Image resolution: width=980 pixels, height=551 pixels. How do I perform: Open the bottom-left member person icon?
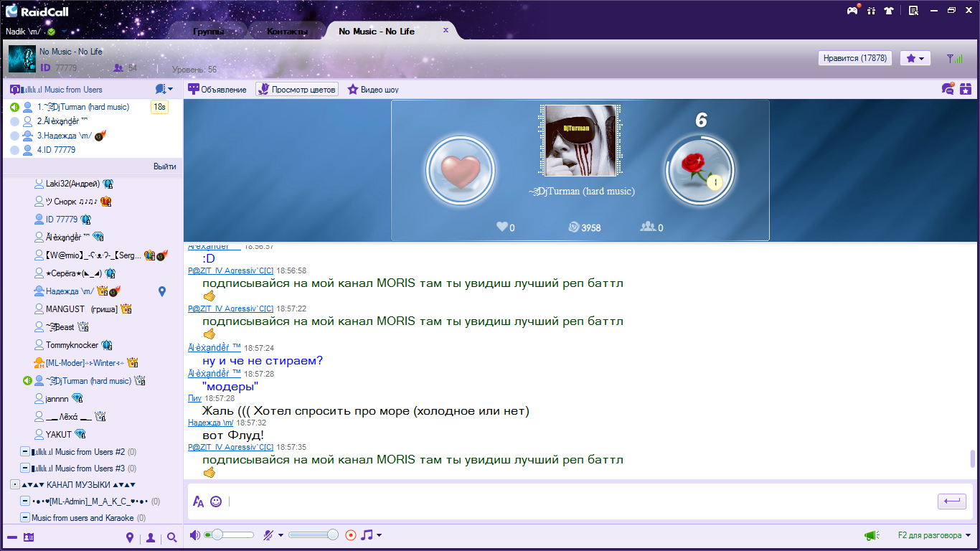point(151,537)
